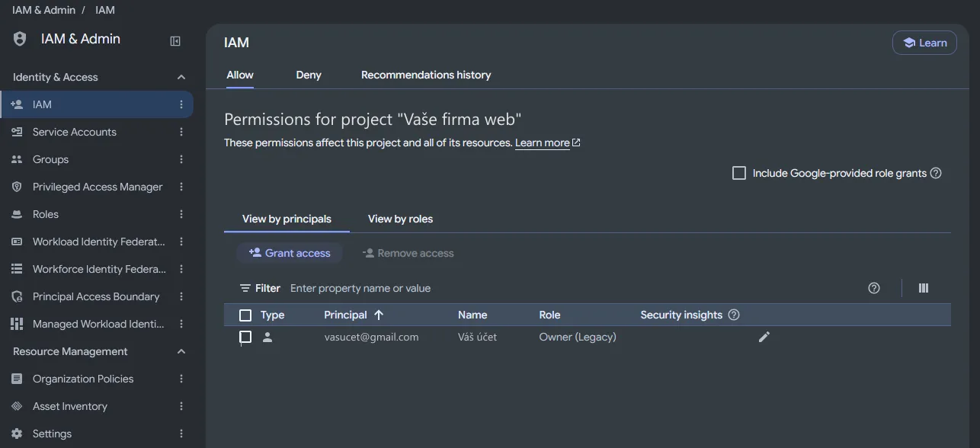
Task: Open the column display options icon
Action: pos(924,288)
